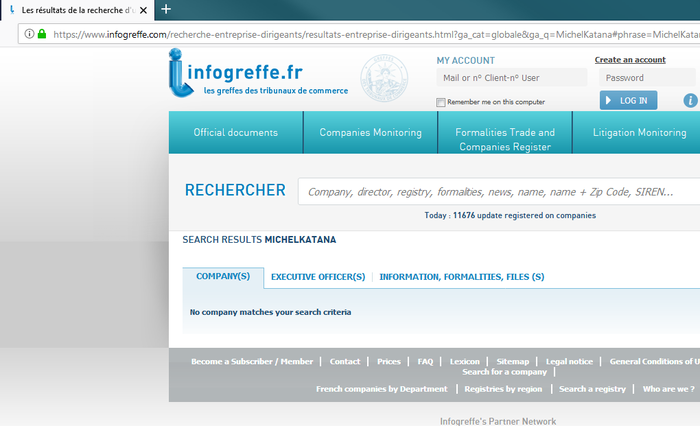Viewport: 700px width, 426px height.
Task: Follow the Create an account link
Action: (x=630, y=60)
